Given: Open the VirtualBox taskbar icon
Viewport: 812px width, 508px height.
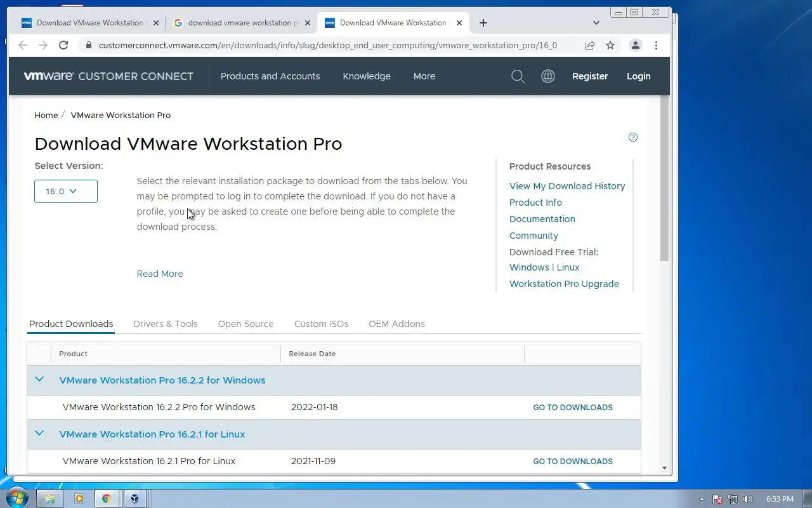Looking at the screenshot, I should (x=134, y=499).
